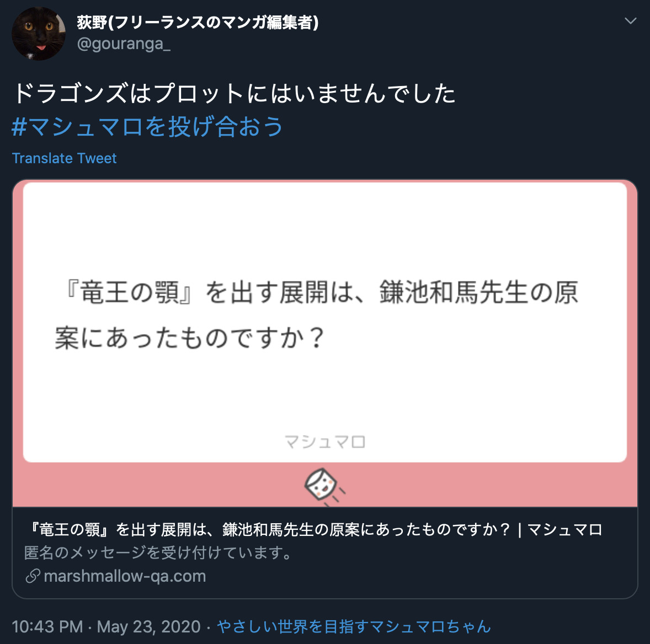Click the card description 匿名のメッセージを受け付けています。

(159, 552)
